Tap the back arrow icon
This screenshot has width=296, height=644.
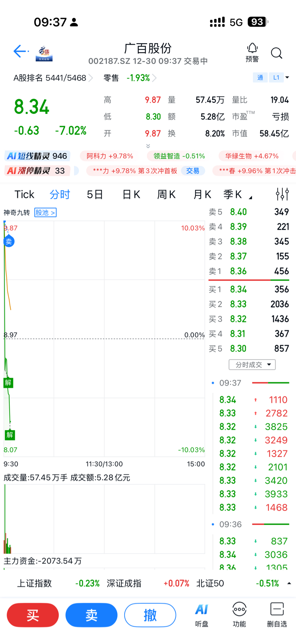coord(20,51)
